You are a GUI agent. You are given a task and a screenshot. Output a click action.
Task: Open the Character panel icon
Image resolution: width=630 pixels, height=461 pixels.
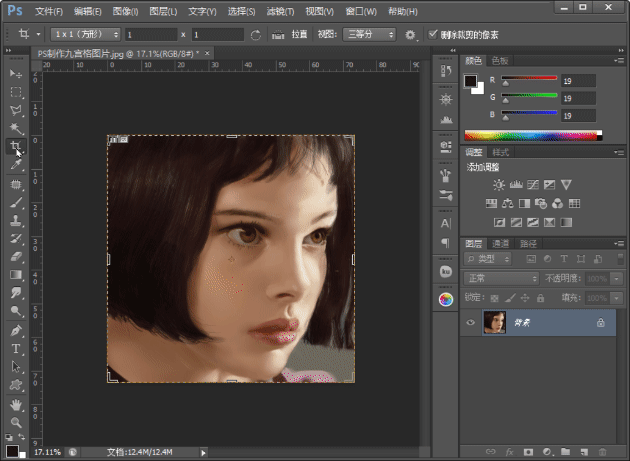[x=446, y=223]
